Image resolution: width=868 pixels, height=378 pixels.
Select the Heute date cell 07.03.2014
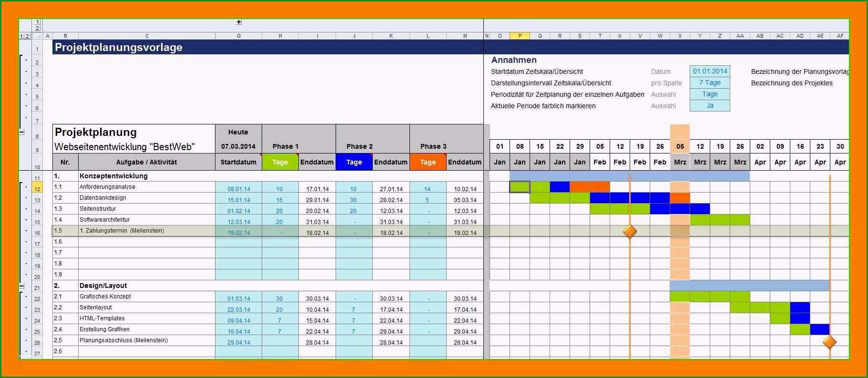238,146
